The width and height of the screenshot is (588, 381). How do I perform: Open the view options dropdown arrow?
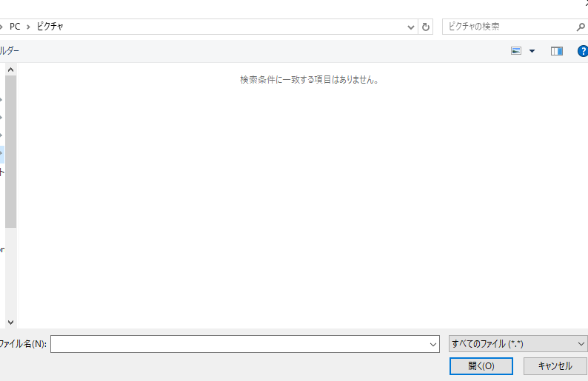click(532, 51)
